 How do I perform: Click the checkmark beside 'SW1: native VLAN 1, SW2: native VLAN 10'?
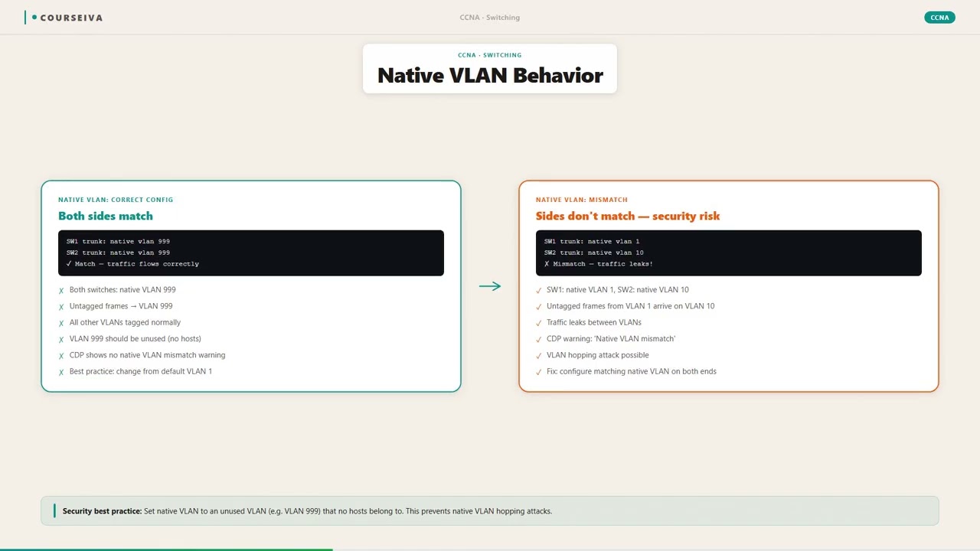coord(539,291)
